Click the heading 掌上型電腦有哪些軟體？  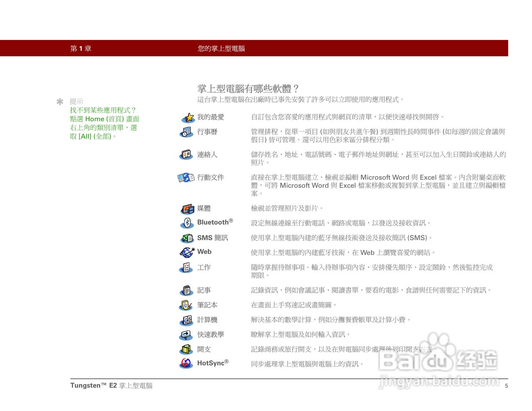click(x=248, y=89)
